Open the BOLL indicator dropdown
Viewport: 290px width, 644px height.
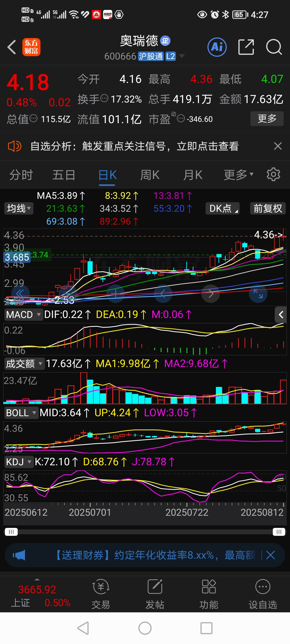click(21, 413)
